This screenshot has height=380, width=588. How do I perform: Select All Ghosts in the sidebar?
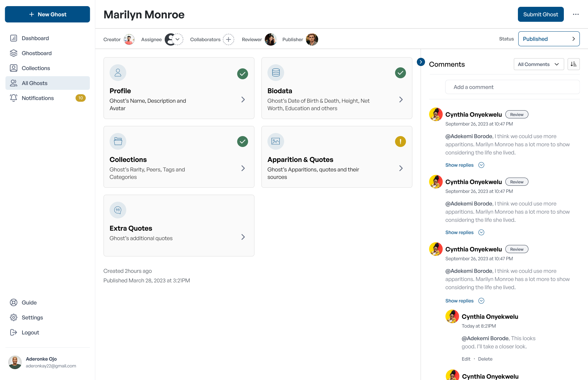tap(48, 83)
